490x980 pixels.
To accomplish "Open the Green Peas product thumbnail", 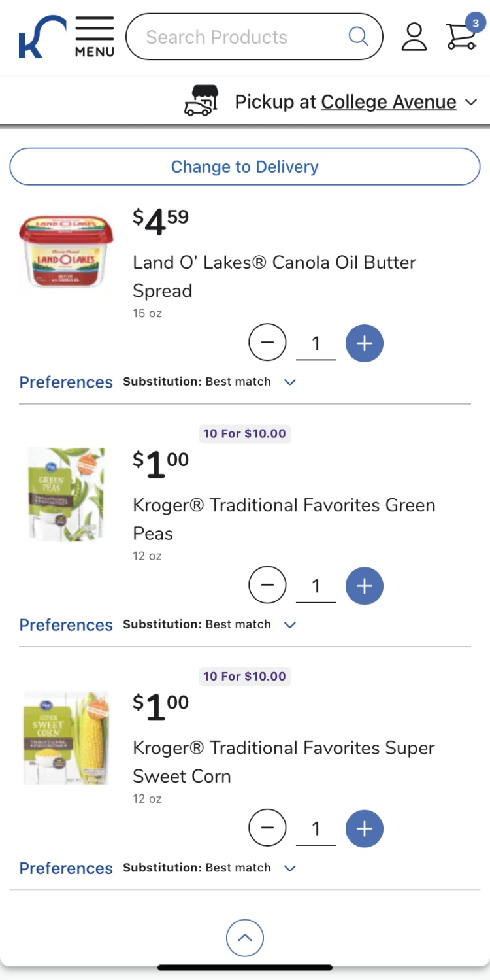I will tap(66, 494).
